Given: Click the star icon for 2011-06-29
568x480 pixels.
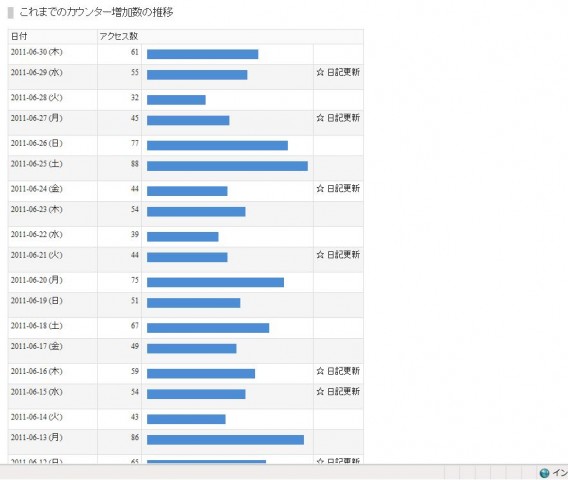Looking at the screenshot, I should [x=320, y=72].
